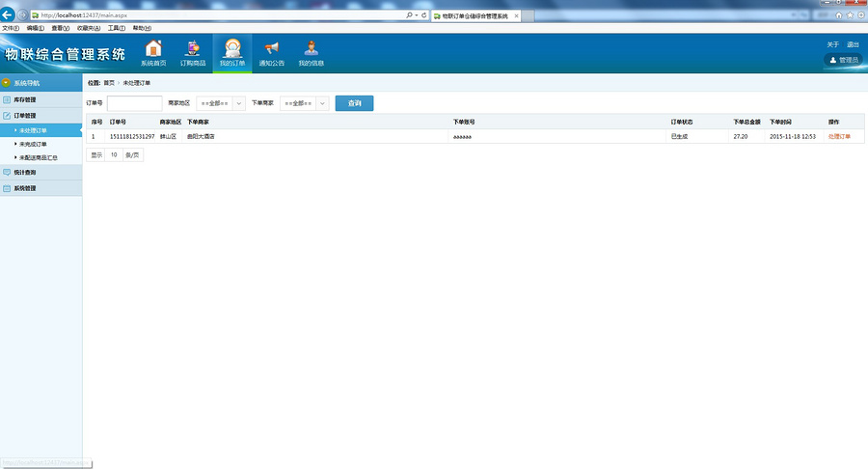Click order number 15111812531297
Screen dimensions: 868x469
pos(132,136)
